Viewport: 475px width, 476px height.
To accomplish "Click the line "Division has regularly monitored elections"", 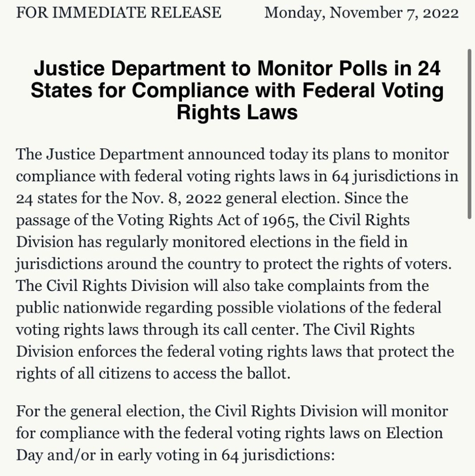I will [x=212, y=242].
